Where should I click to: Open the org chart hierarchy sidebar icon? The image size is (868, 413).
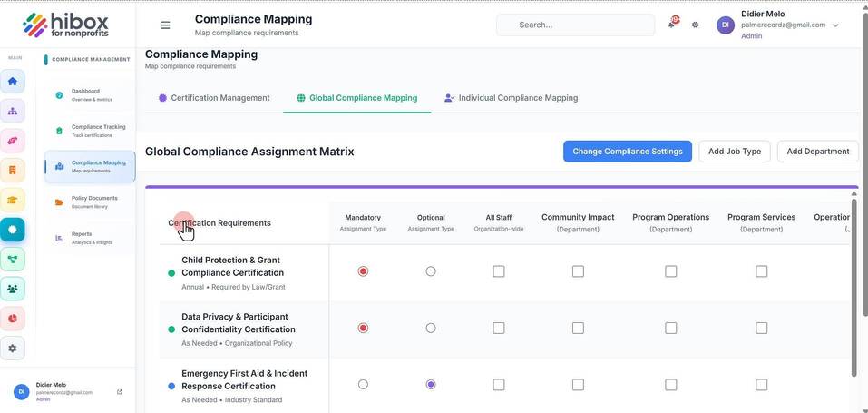tap(12, 111)
